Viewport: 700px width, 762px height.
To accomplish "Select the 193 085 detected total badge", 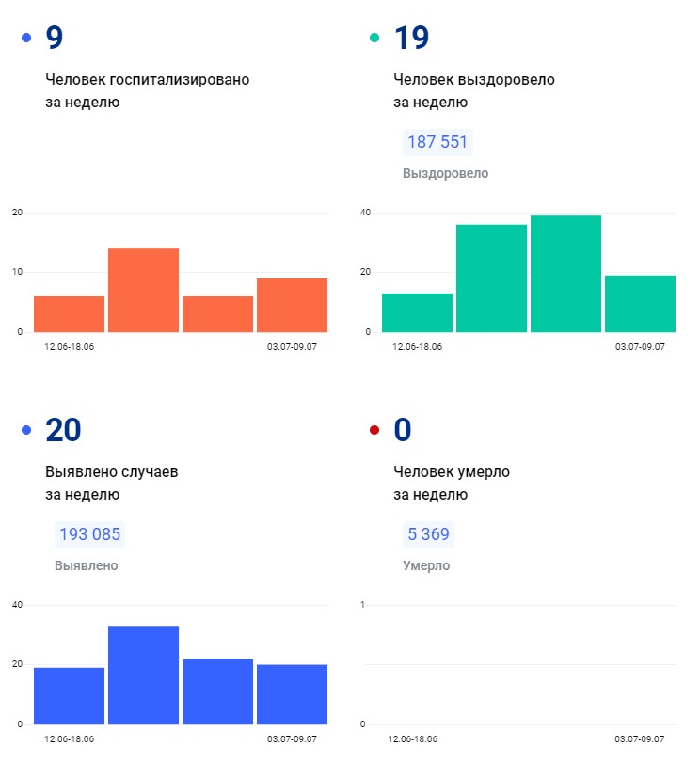I will 89,535.
